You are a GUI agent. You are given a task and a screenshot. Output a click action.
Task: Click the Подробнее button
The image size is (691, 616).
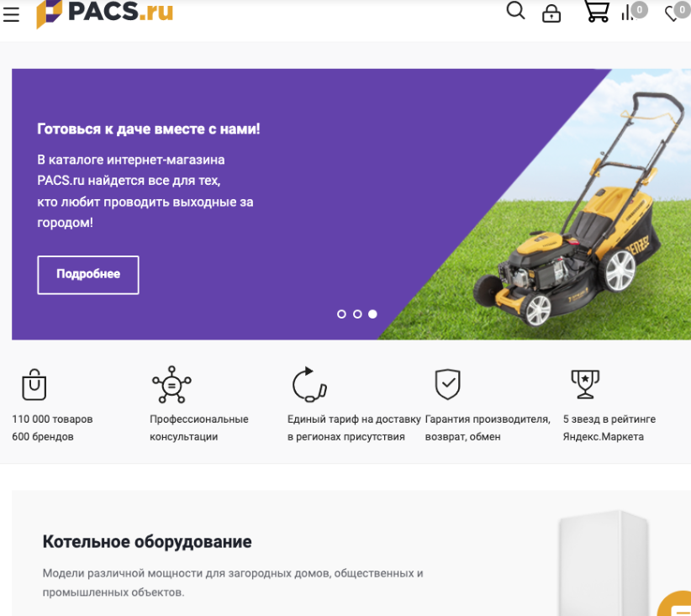pos(88,275)
